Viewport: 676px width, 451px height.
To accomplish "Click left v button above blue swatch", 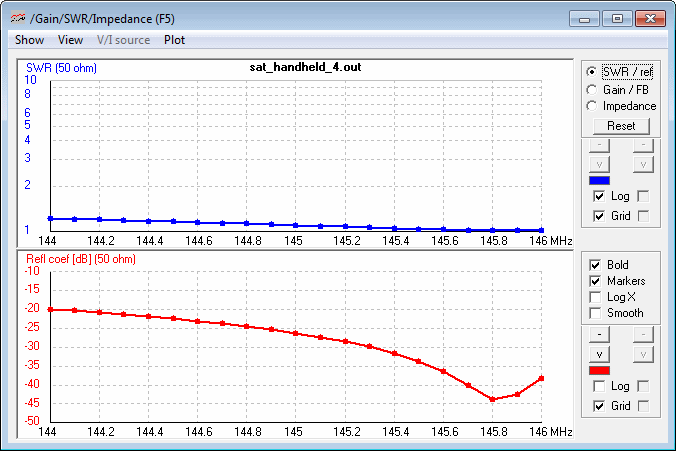I will [x=599, y=164].
